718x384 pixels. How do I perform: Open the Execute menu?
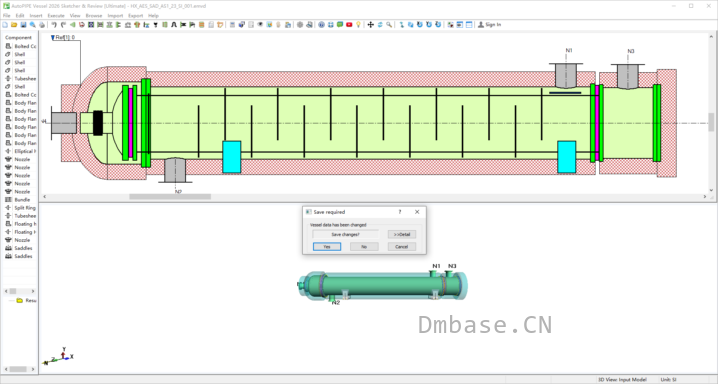click(x=56, y=16)
